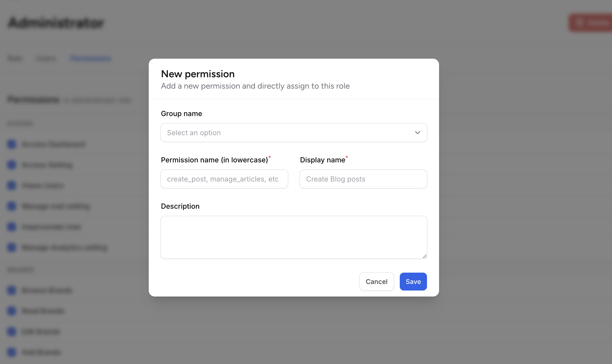This screenshot has height=364, width=612.
Task: Toggle the Access Dashboard permission checkbox
Action: pyautogui.click(x=12, y=144)
